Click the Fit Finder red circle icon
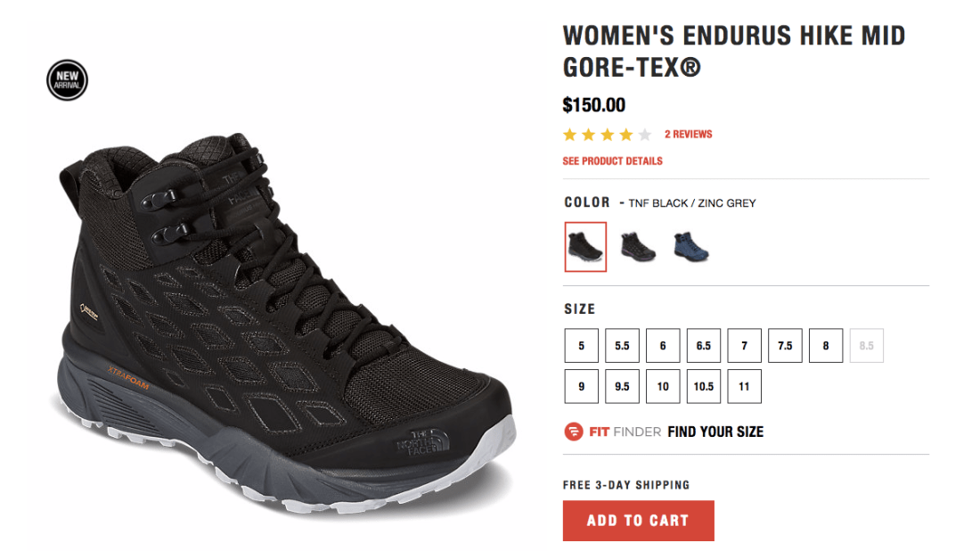The image size is (980, 551). [573, 432]
